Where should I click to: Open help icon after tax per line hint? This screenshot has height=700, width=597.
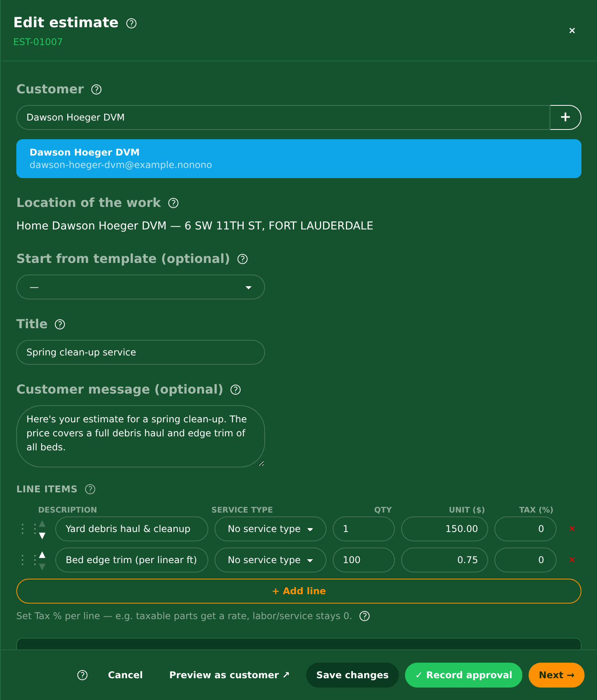click(x=365, y=616)
